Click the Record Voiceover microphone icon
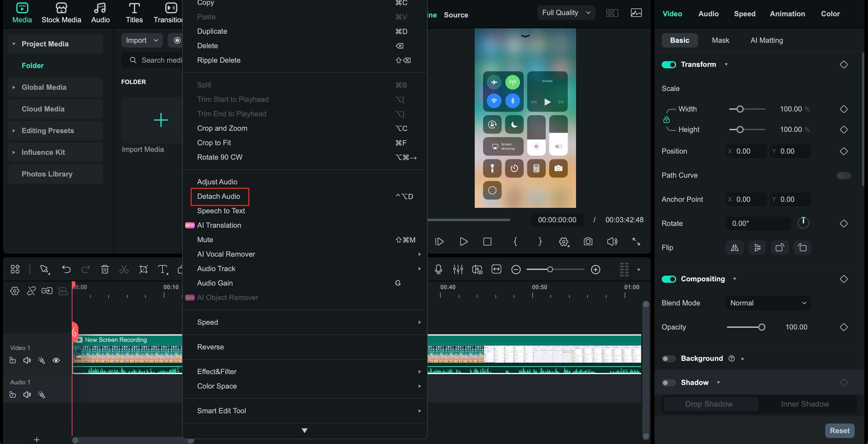Image resolution: width=868 pixels, height=444 pixels. point(439,269)
